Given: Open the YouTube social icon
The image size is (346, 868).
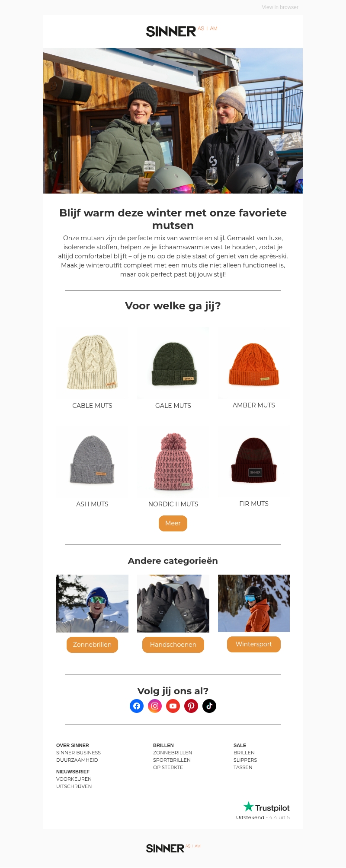Looking at the screenshot, I should click(173, 706).
